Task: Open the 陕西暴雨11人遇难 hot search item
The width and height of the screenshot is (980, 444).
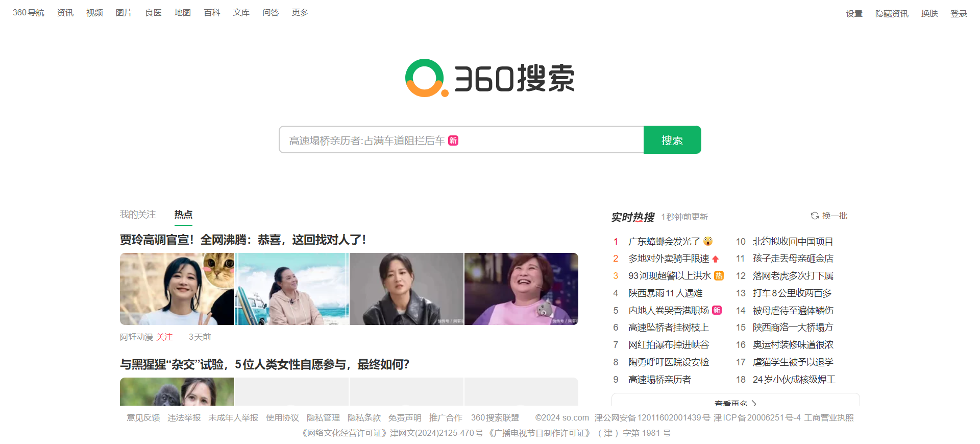Action: point(665,293)
